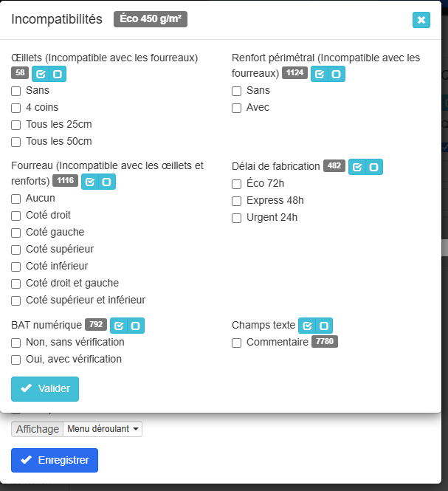Uncheck all Fourreau options
This screenshot has height=491, width=448.
point(107,182)
